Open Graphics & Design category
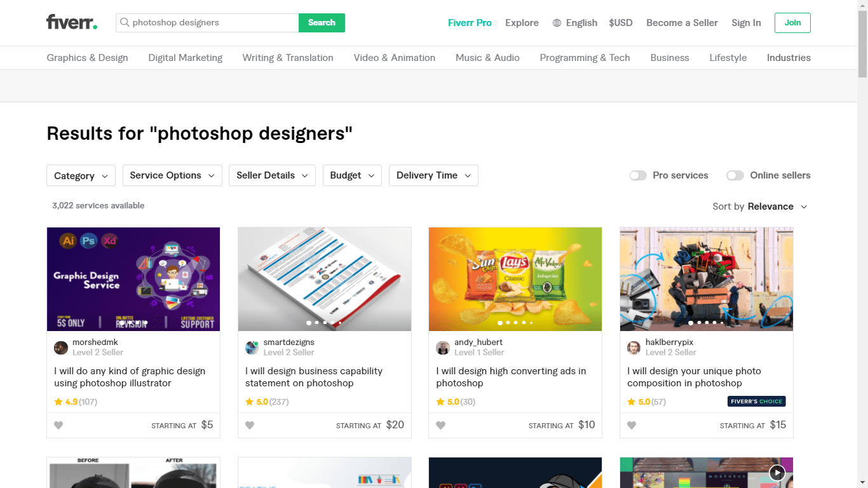The image size is (868, 488). coord(87,58)
